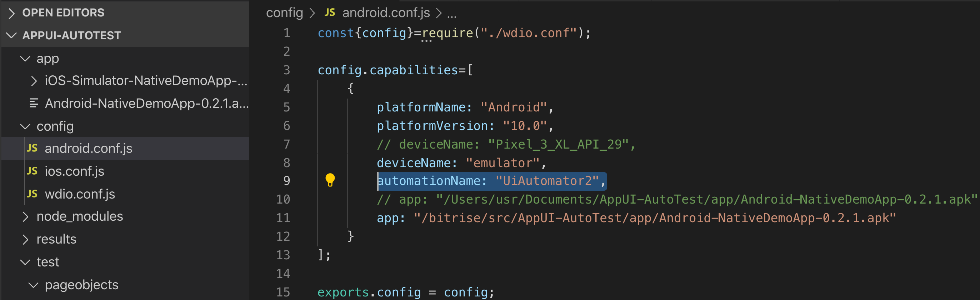Collapse the app folder

click(x=25, y=59)
